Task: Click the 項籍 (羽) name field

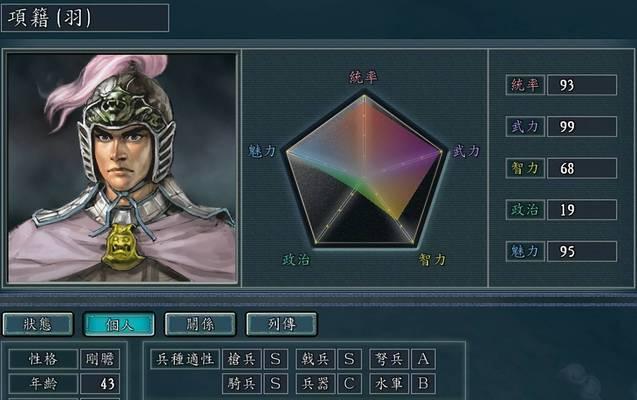Action: 85,18
